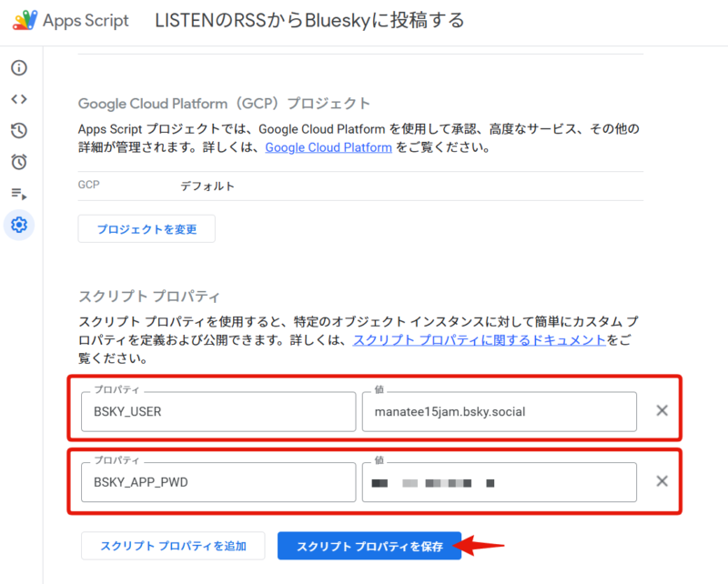Click the Apps Script product name text

86,20
